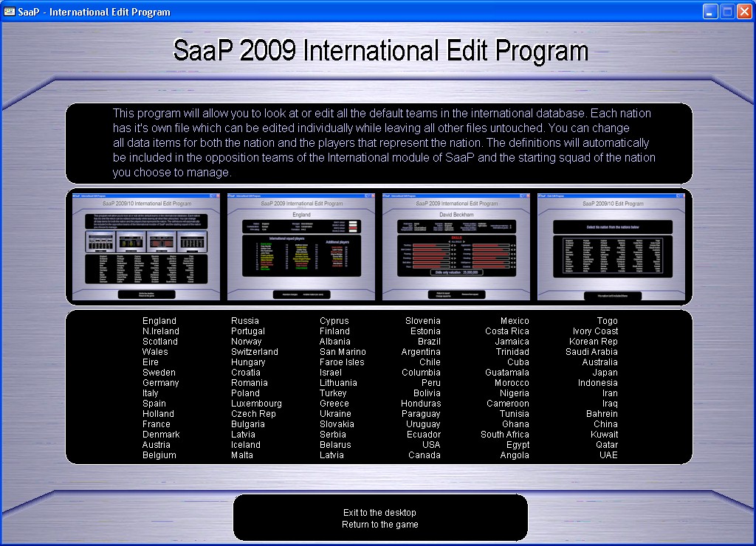Select Malta in the nation list
Screen dimensions: 756x546
[242, 455]
